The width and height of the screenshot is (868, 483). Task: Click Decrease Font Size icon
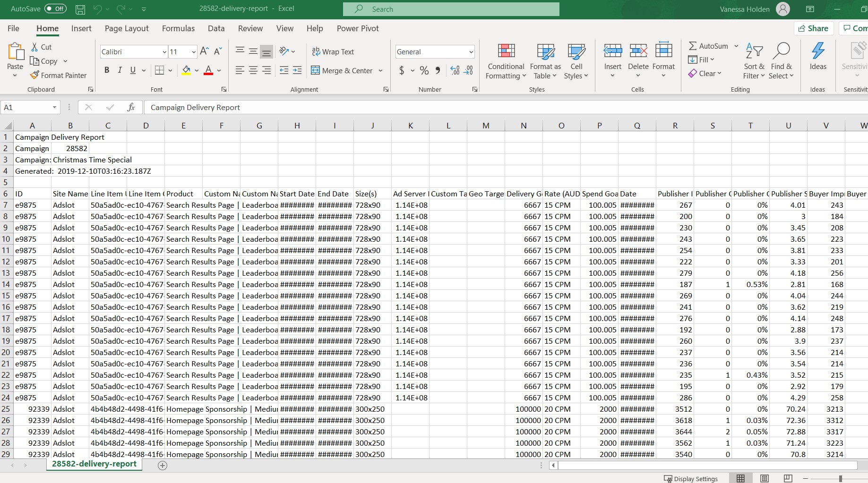coord(218,51)
